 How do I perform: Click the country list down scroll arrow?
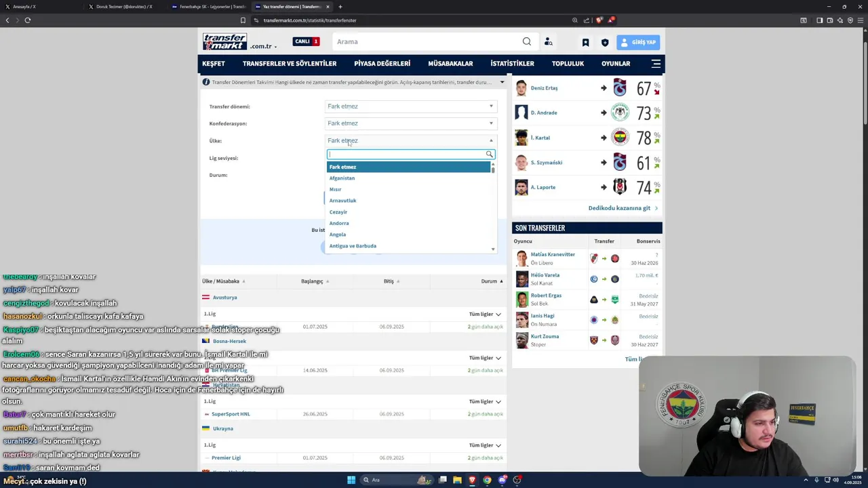coord(493,249)
